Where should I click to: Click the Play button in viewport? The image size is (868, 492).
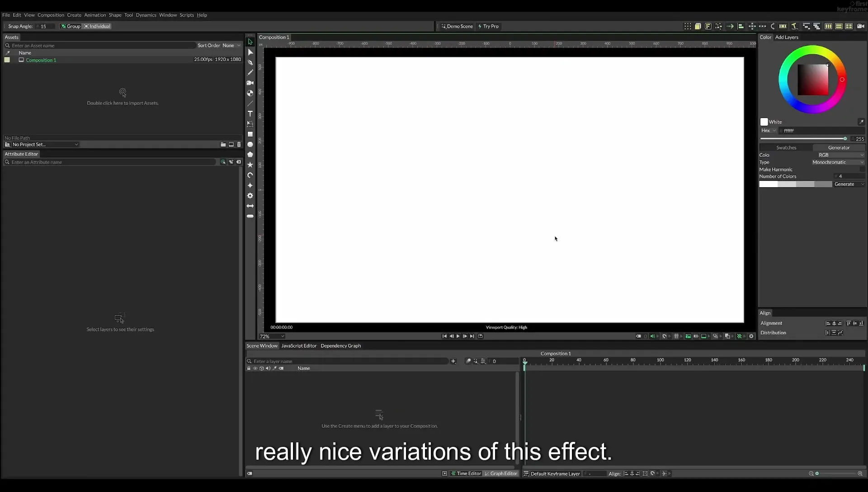pyautogui.click(x=458, y=336)
